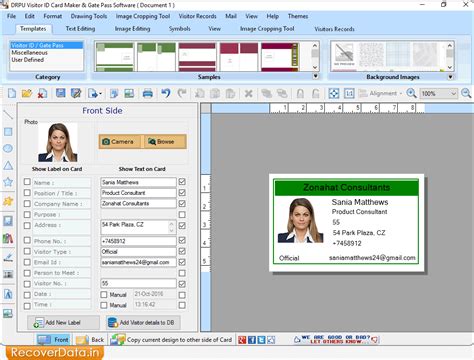This screenshot has width=474, height=360.
Task: Open the Visitor Records menu
Action: click(197, 16)
